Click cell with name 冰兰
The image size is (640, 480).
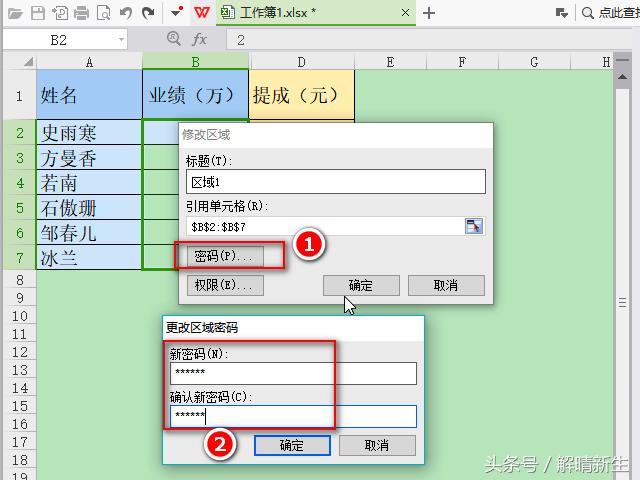point(89,257)
